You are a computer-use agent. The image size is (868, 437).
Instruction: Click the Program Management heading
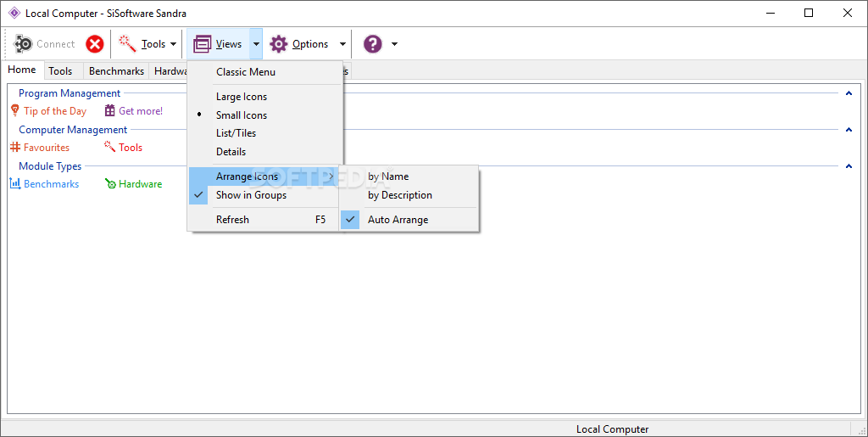(x=70, y=93)
